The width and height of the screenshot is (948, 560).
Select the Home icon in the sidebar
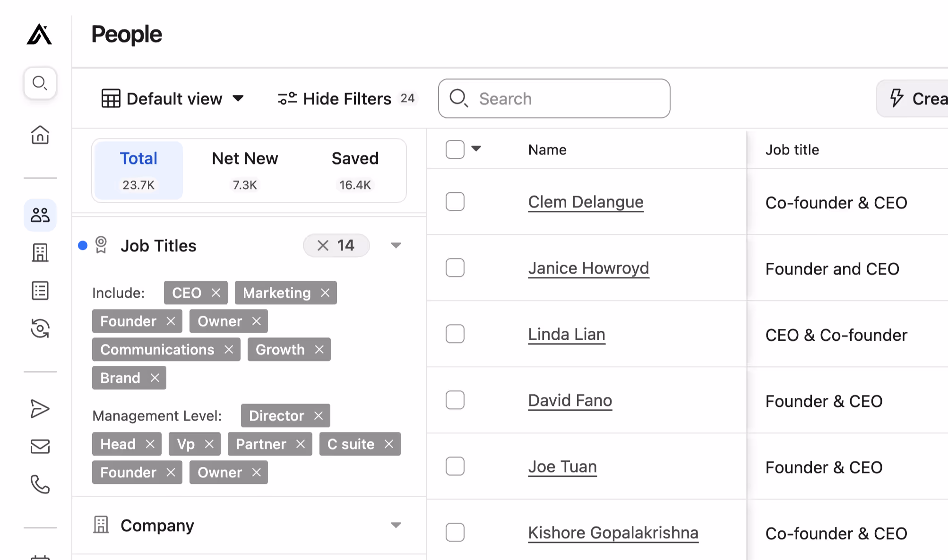(40, 136)
